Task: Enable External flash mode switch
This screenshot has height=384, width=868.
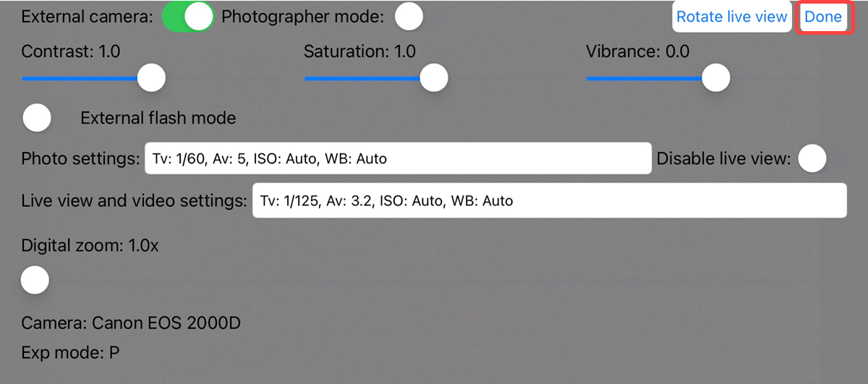Action: 37,118
